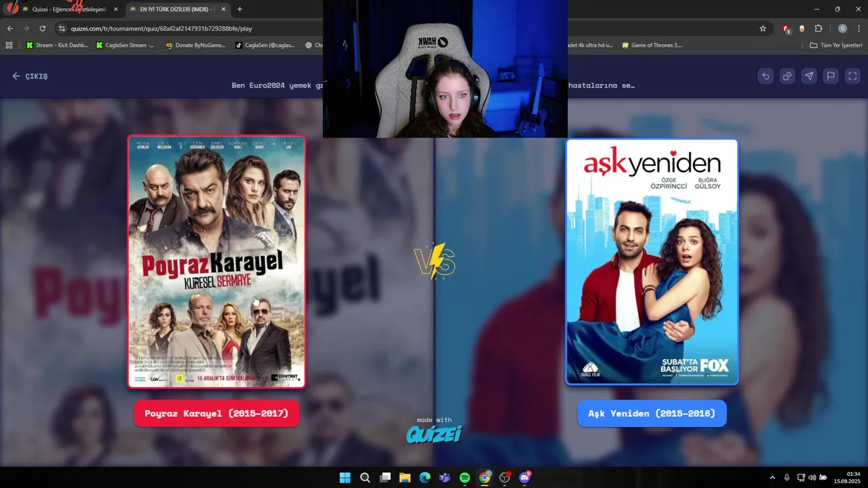Close the Quizei - Eğlenceli tab
Viewport: 868px width, 488px height.
[x=115, y=9]
